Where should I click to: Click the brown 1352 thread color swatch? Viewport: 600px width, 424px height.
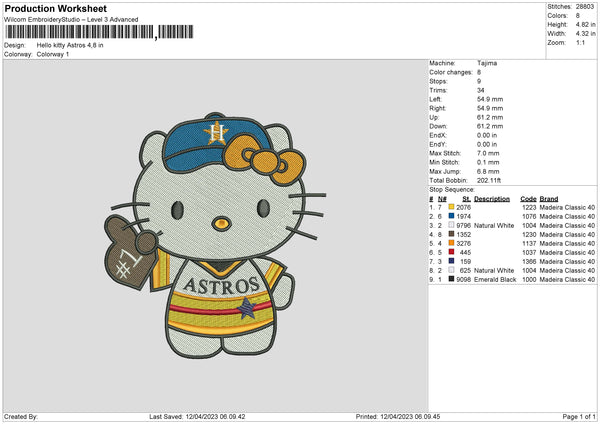coord(452,234)
